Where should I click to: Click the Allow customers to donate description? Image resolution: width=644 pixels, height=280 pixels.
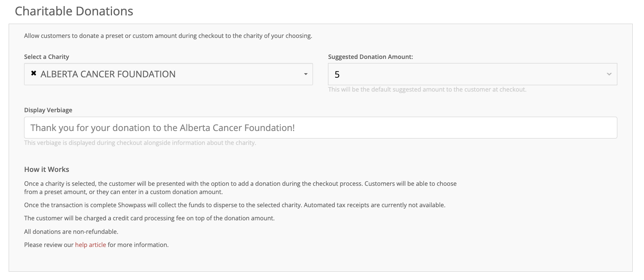[168, 36]
